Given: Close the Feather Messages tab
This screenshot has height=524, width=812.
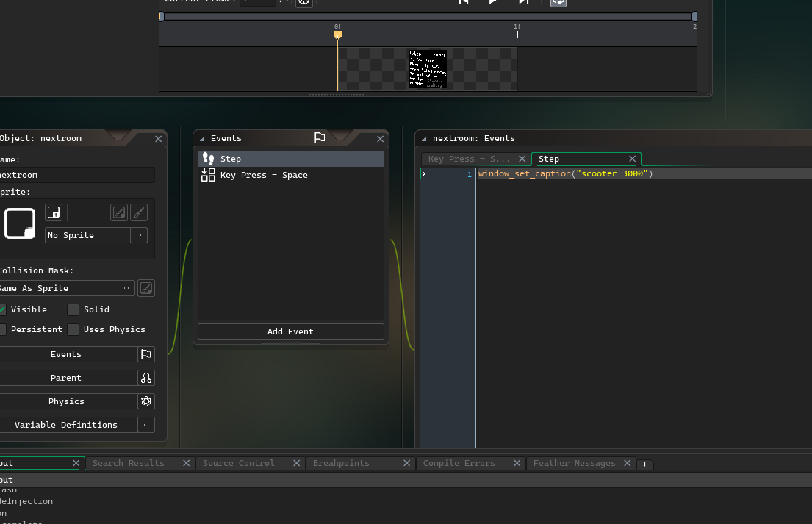Looking at the screenshot, I should [x=627, y=463].
